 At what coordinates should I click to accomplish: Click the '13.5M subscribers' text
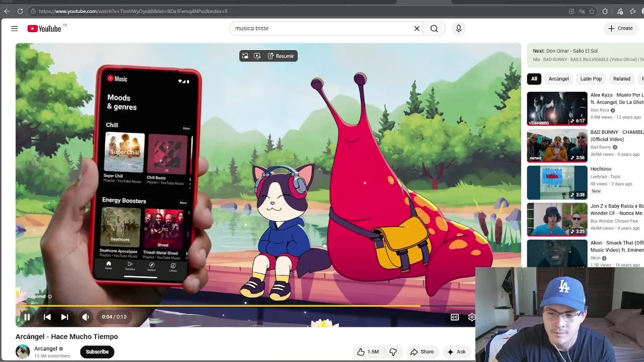point(52,356)
